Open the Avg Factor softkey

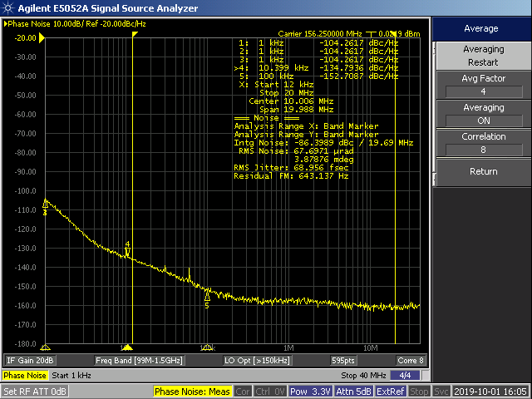(x=483, y=85)
